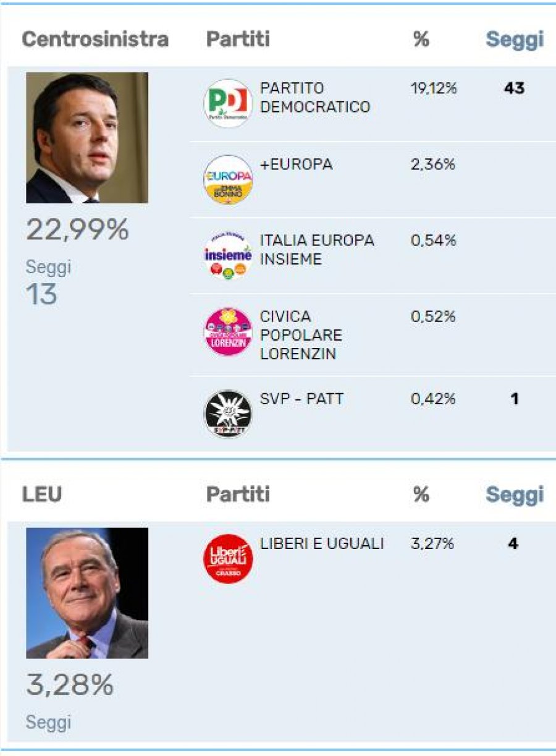Select the PARTITO DEMOCRATICO party name
Screen dimensions: 556x756
[315, 98]
